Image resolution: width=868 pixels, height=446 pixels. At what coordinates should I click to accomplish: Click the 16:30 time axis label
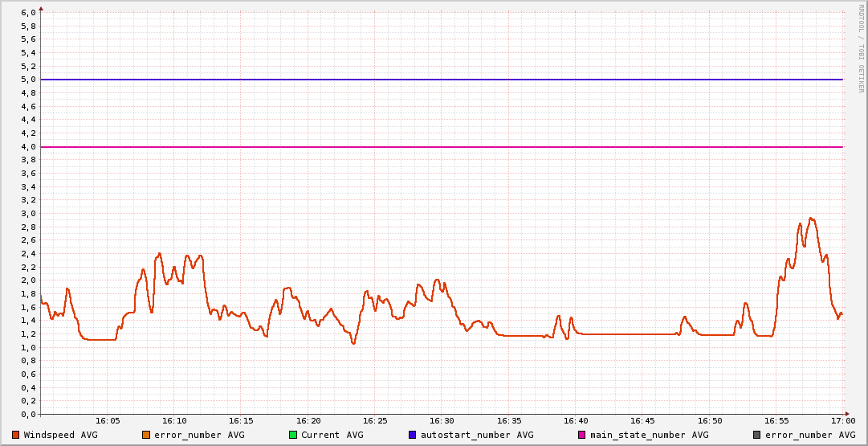click(x=442, y=421)
